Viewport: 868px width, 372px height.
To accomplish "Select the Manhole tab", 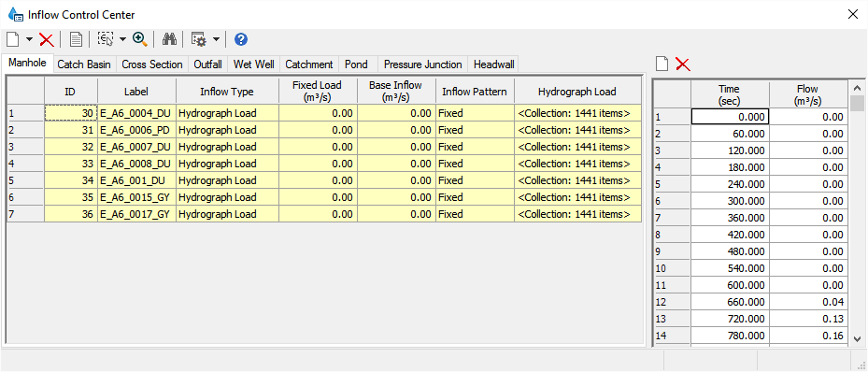I will 28,64.
